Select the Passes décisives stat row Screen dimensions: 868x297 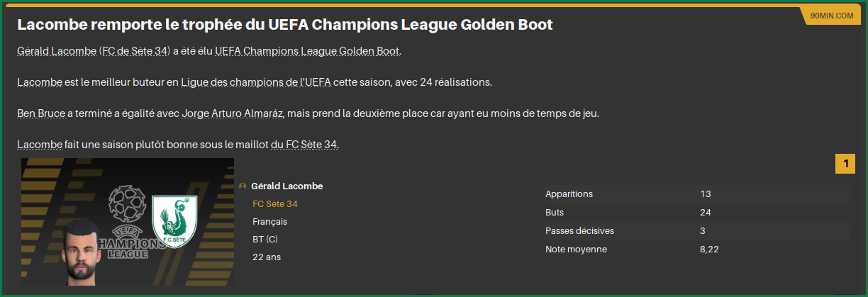coord(696,231)
